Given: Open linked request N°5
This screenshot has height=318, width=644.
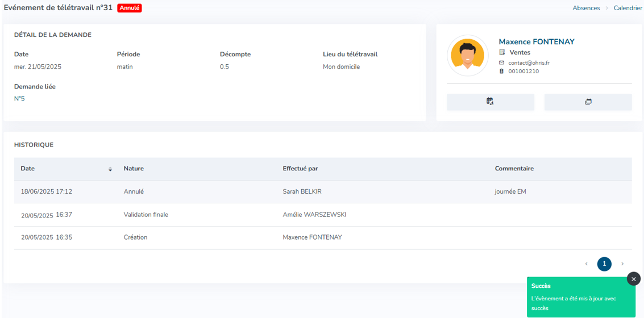Looking at the screenshot, I should pos(19,99).
